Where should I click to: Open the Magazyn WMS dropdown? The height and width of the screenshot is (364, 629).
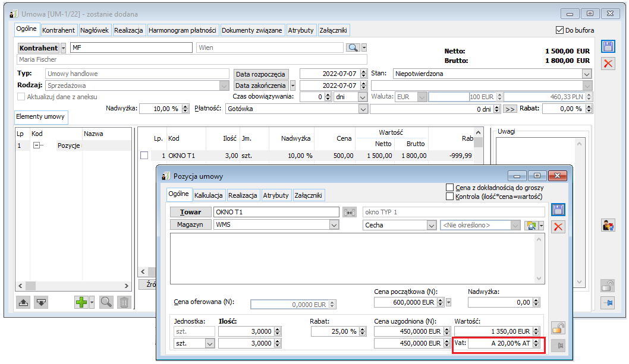coord(334,225)
